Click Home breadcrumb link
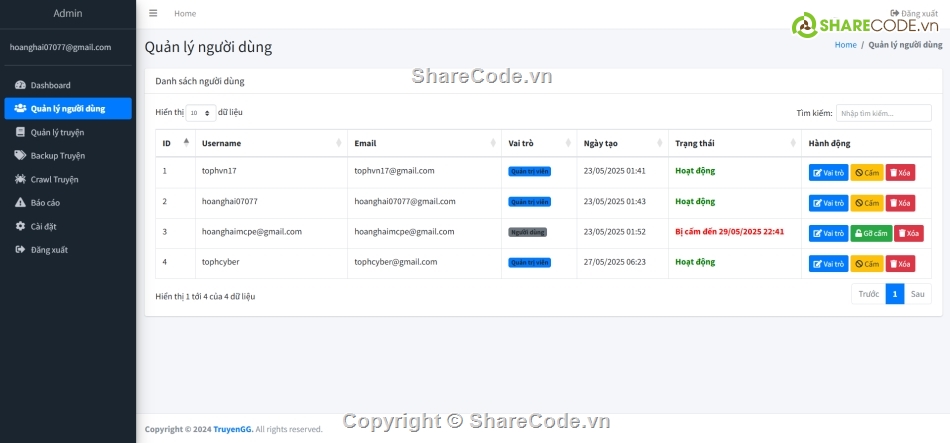The height and width of the screenshot is (443, 950). point(845,45)
